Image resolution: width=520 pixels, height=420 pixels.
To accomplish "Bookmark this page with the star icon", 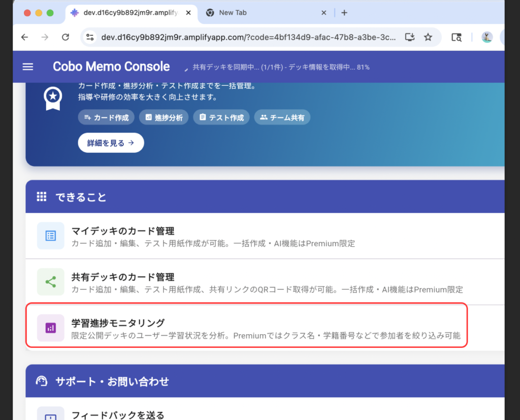I will [428, 37].
